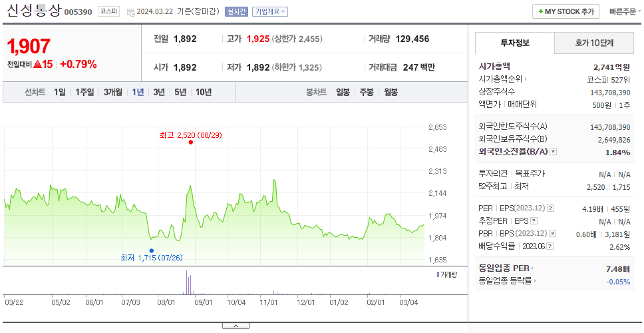Click the 코스피 market badge
The image size is (644, 333).
[x=109, y=11]
